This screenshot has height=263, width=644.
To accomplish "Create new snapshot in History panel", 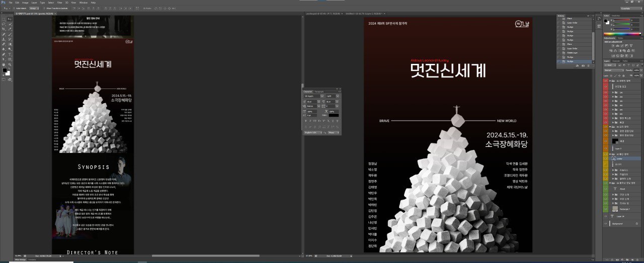I will pos(583,66).
